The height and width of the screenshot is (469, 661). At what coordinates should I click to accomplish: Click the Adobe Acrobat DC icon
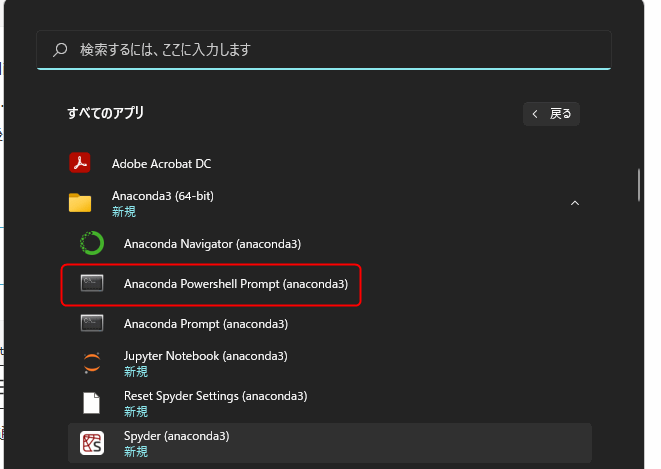click(80, 163)
